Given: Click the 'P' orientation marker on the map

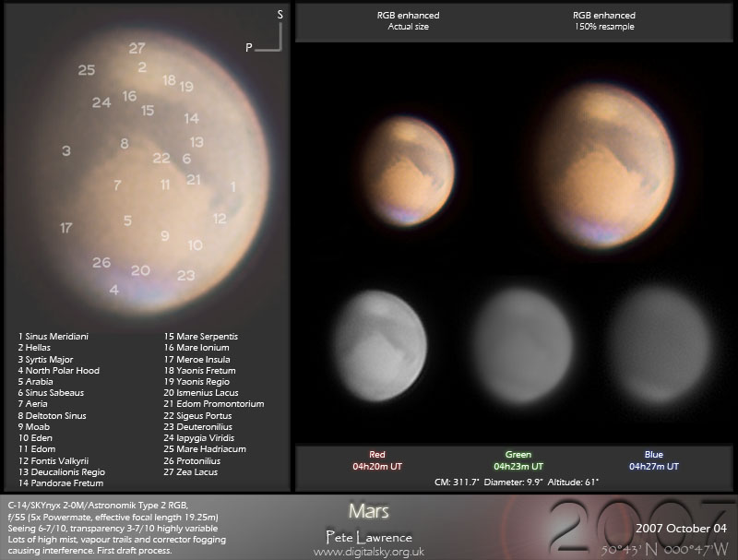Looking at the screenshot, I should (x=248, y=48).
